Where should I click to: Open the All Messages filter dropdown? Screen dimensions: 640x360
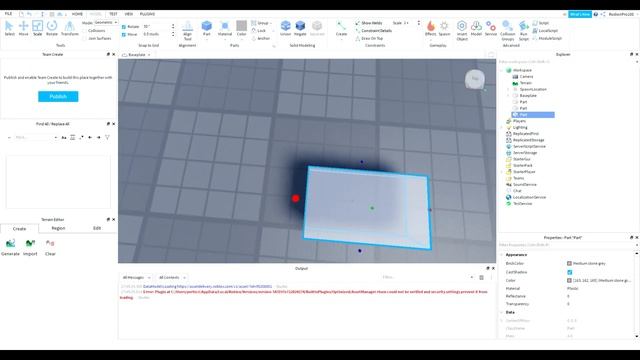pos(136,278)
